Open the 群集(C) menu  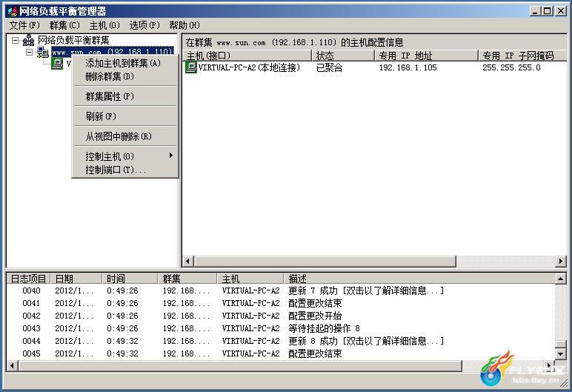click(x=64, y=25)
